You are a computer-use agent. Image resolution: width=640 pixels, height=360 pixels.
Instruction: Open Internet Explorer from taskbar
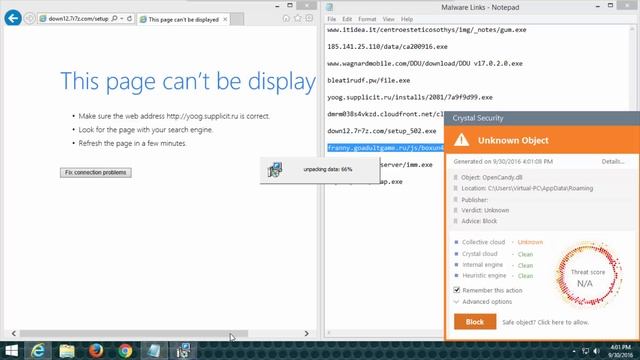[x=38, y=351]
